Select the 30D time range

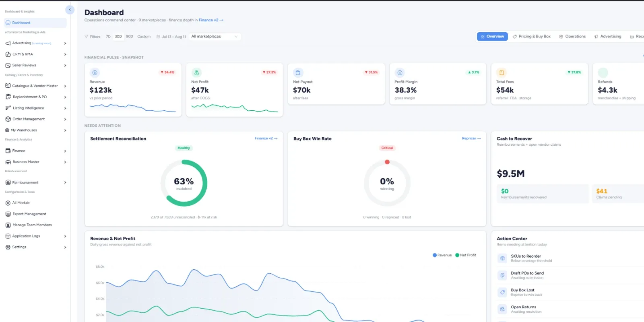click(x=118, y=37)
